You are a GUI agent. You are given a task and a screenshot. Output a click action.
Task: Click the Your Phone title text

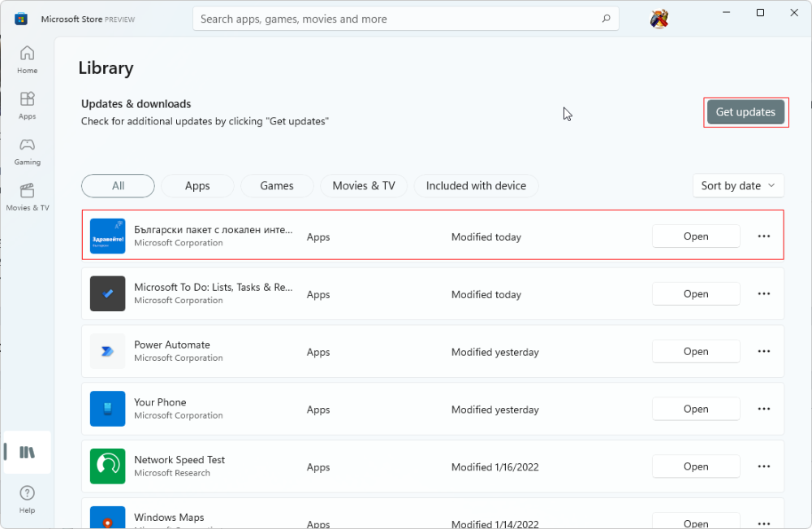[160, 402]
